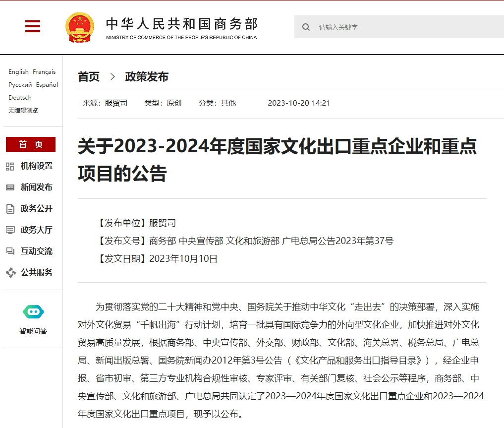This screenshot has width=504, height=428.
Task: Open 无障碍浏览 accessibility mode
Action: click(23, 110)
